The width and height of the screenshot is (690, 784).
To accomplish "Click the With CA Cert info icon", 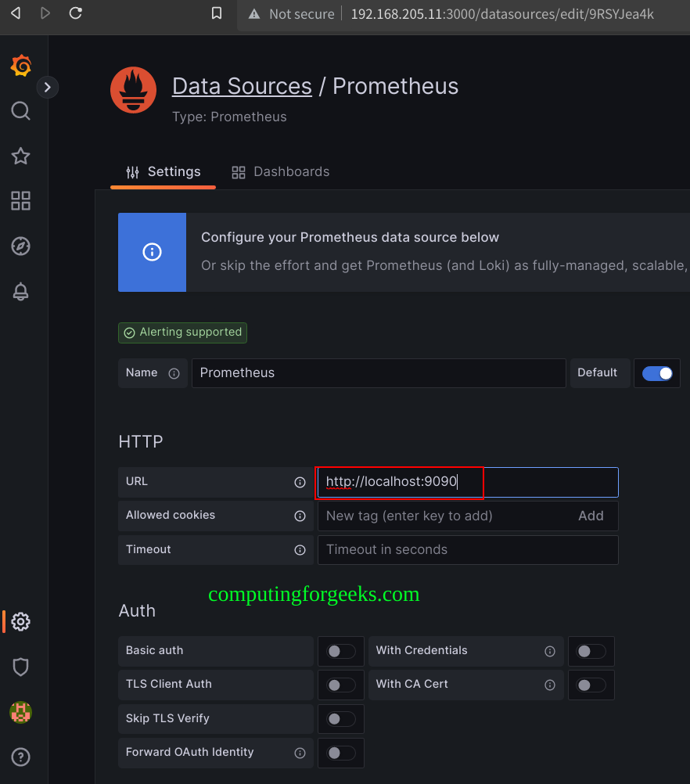I will point(550,685).
